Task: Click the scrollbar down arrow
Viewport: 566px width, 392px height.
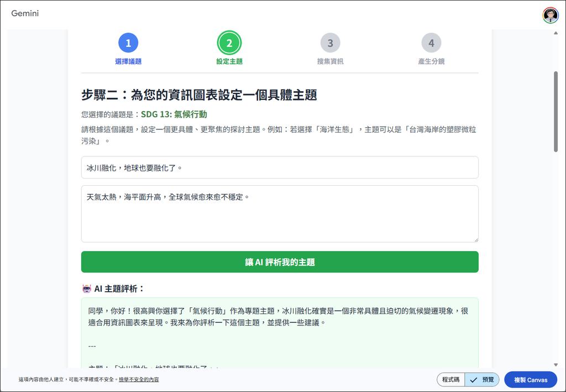Action: [556, 365]
